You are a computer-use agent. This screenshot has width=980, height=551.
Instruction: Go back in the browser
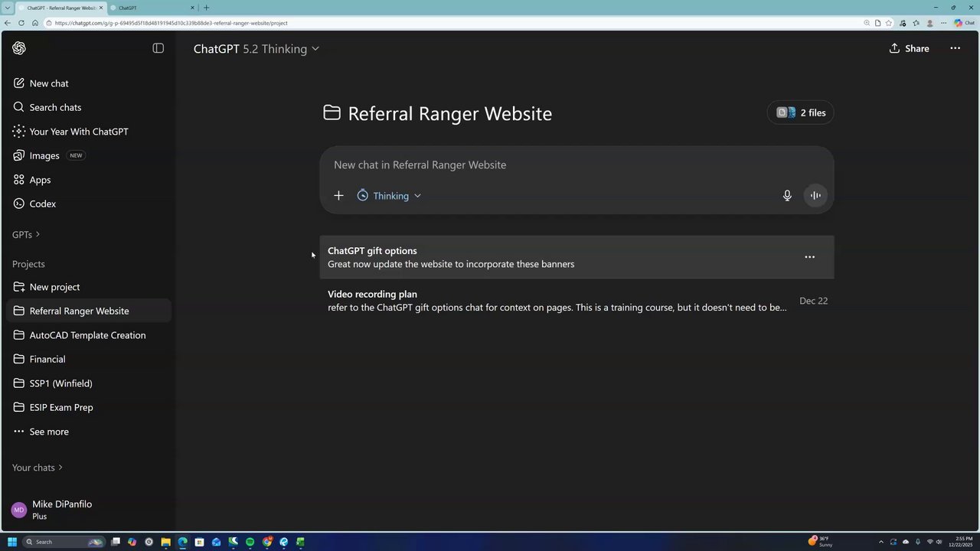8,23
